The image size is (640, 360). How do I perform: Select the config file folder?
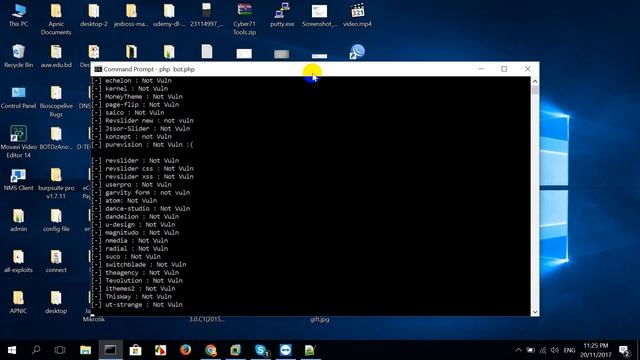(x=56, y=220)
